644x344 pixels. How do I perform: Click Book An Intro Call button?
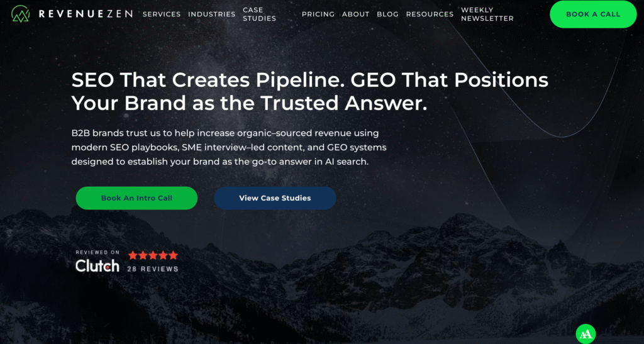136,198
